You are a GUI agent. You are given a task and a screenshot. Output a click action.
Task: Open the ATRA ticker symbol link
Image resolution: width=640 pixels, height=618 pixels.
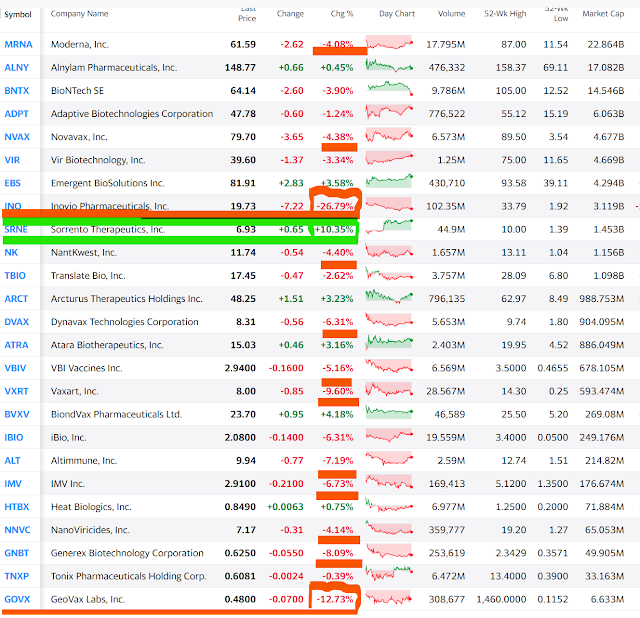click(16, 345)
